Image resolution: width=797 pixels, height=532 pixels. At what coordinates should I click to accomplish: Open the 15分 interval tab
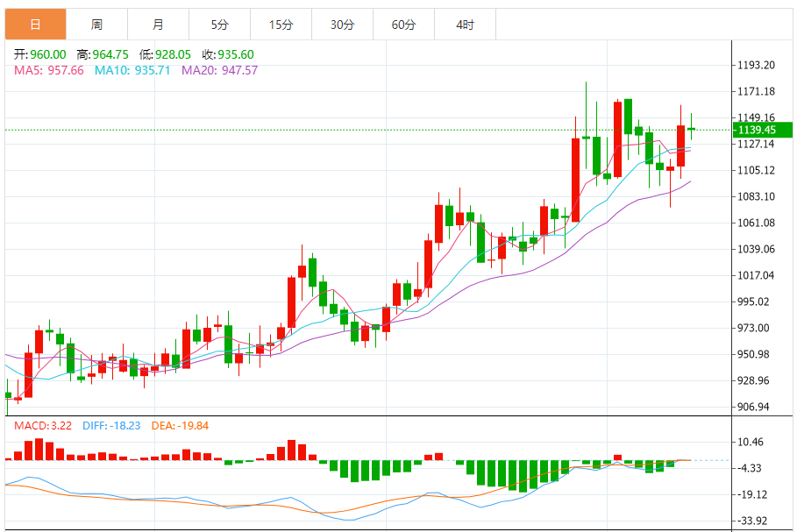[281, 25]
